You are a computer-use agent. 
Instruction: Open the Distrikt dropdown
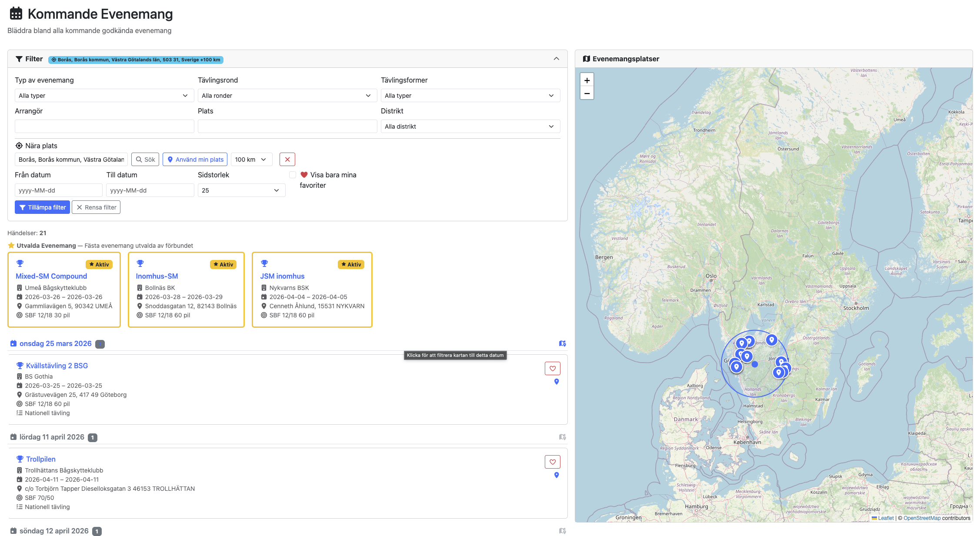(x=470, y=127)
